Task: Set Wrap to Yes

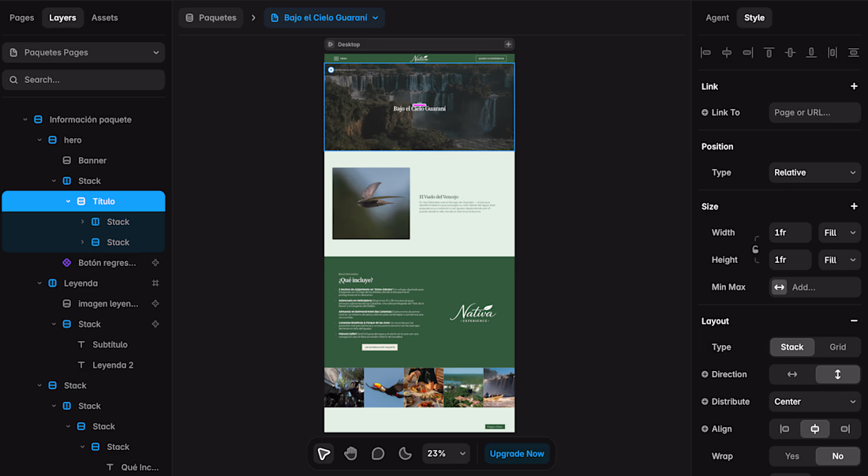Action: point(792,456)
